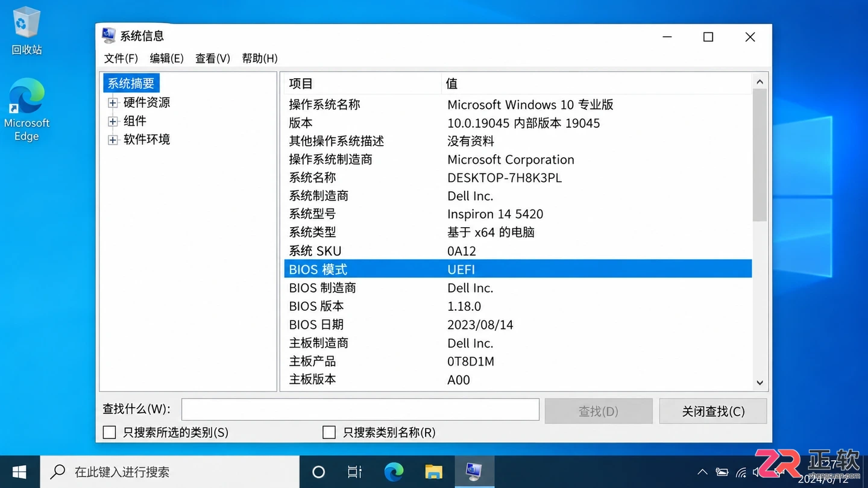Image resolution: width=868 pixels, height=488 pixels.
Task: Open the 编辑(E) menu
Action: (167, 58)
